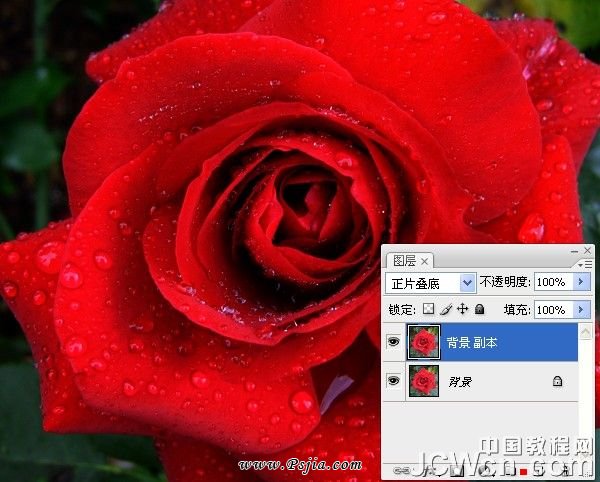Toggle lock position move icon
600x482 pixels.
(x=463, y=309)
